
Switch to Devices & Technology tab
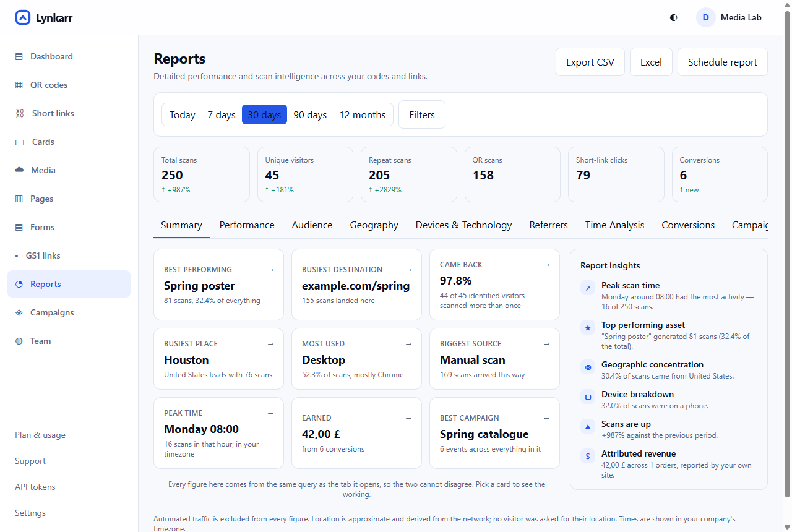pyautogui.click(x=464, y=225)
